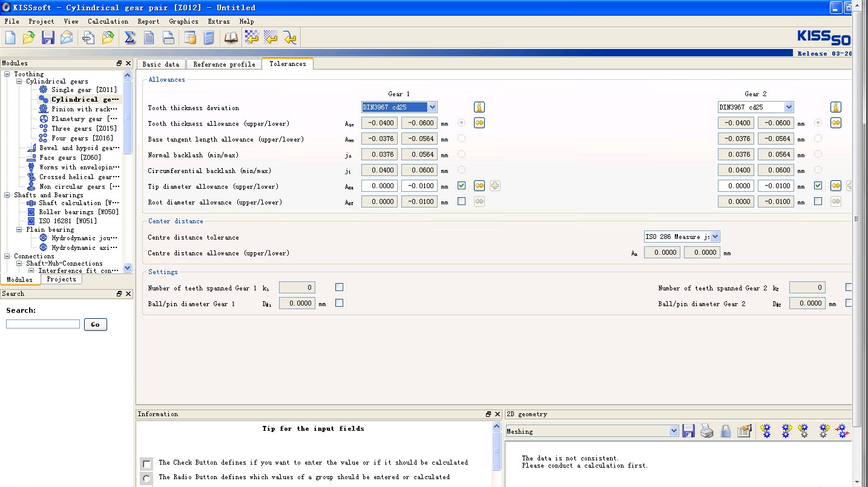Create a new file with the blank page icon
The height and width of the screenshot is (487, 868).
tap(10, 38)
